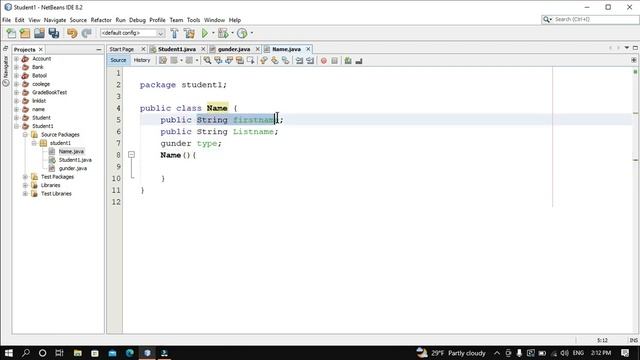
Task: Close the Projects panel tab
Action: click(41, 50)
